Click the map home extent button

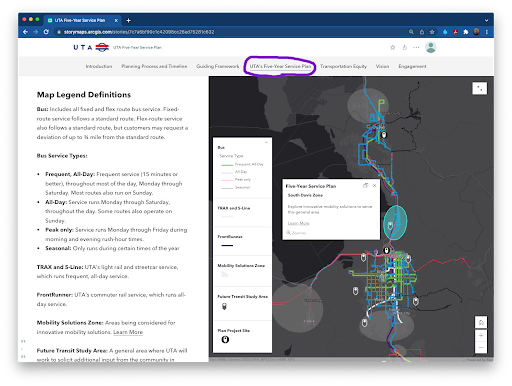click(481, 322)
